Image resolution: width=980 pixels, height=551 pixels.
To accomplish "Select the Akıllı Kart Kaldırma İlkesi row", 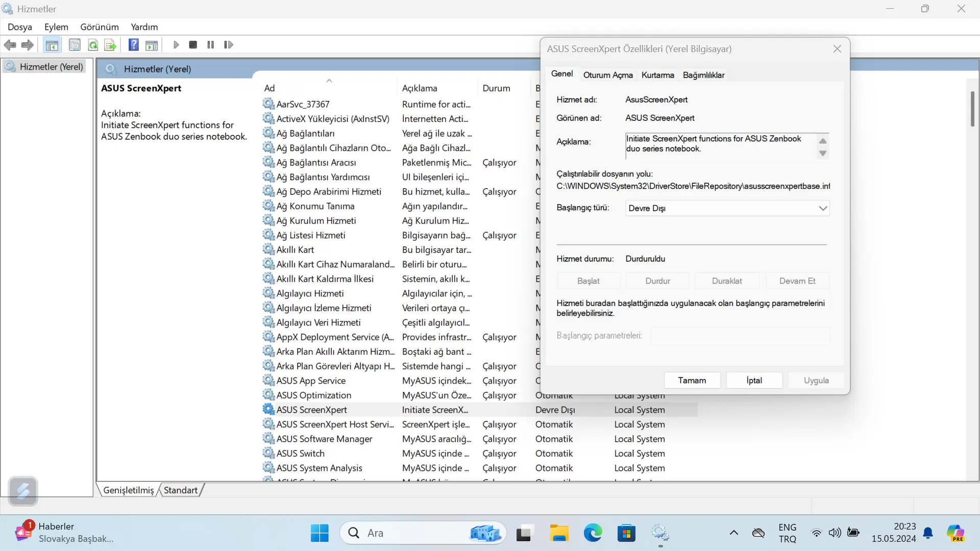I will coord(401,279).
